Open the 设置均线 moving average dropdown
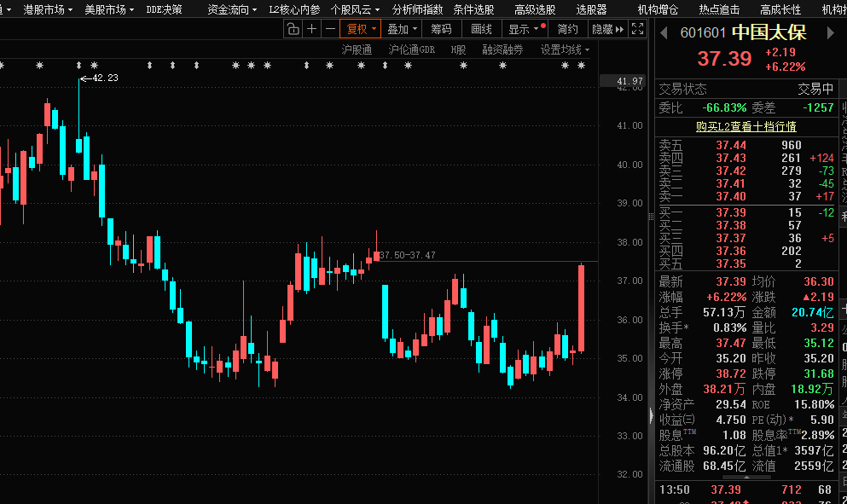The width and height of the screenshot is (847, 504). click(565, 49)
